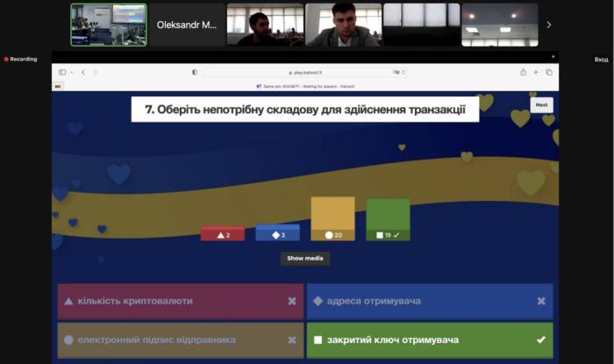
Task: Click the circle shape icon on yellow answer
Action: (x=68, y=339)
